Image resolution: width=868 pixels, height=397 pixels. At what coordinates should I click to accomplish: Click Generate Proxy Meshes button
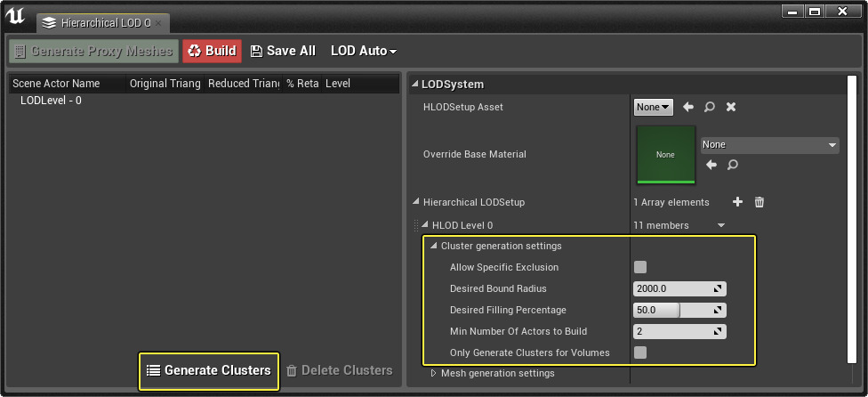[93, 51]
